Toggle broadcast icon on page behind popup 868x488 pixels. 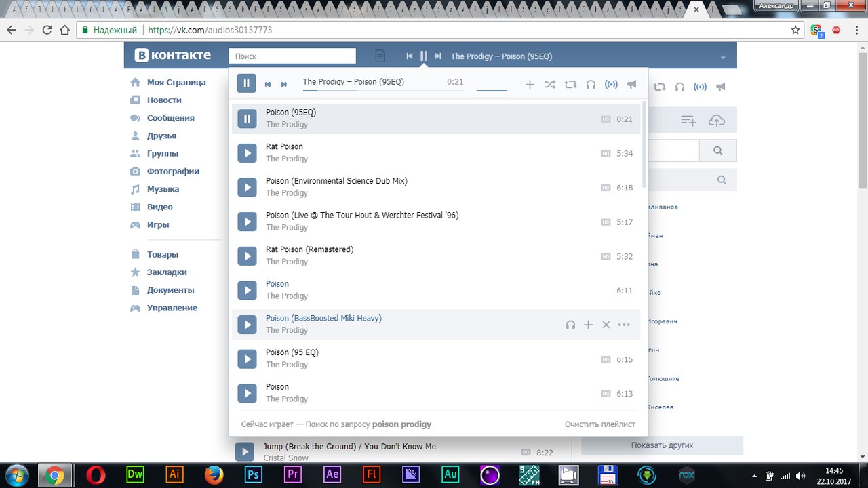tap(701, 87)
